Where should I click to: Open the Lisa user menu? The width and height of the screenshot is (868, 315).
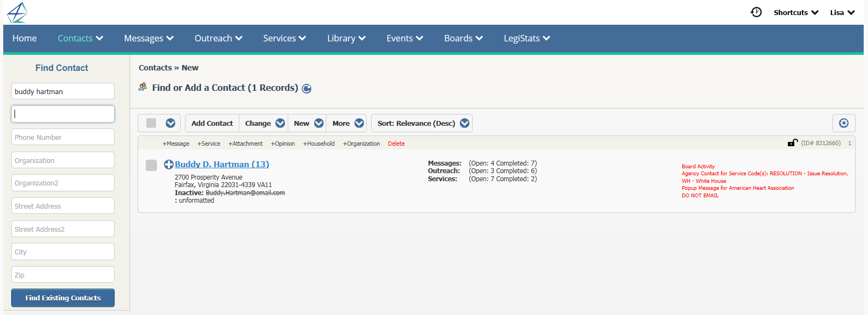pos(842,12)
